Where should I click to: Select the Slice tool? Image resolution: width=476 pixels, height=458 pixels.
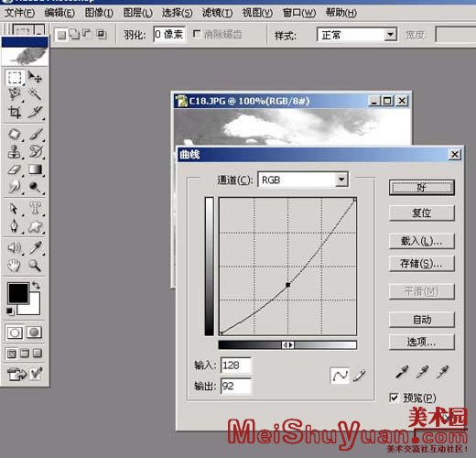pyautogui.click(x=35, y=112)
